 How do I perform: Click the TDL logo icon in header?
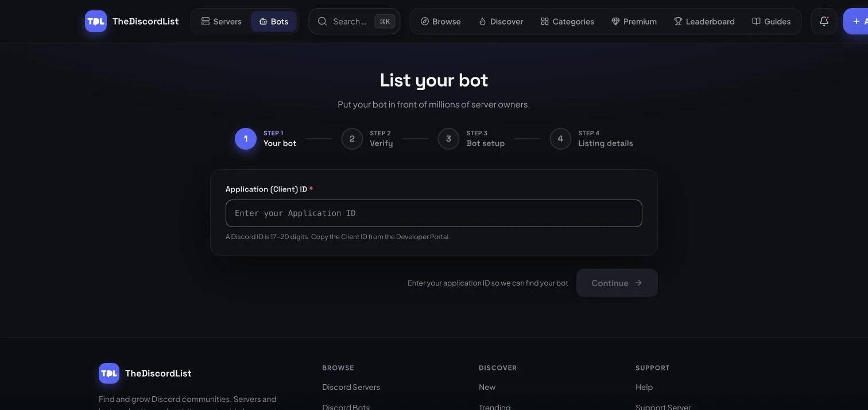point(96,21)
